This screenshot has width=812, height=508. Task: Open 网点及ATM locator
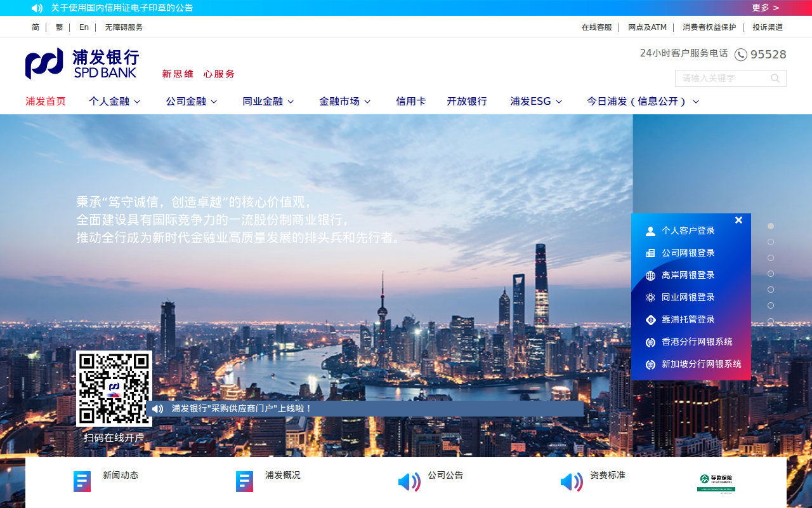pos(648,27)
